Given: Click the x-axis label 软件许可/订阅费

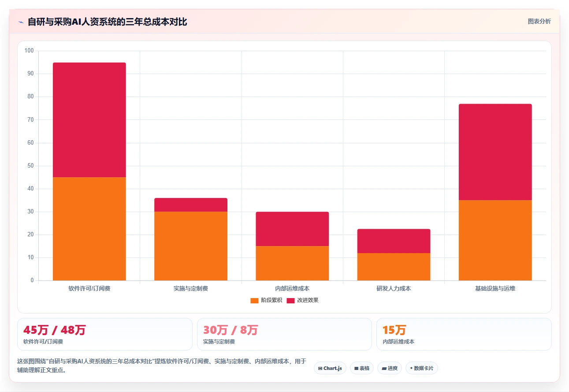Looking at the screenshot, I should [89, 288].
